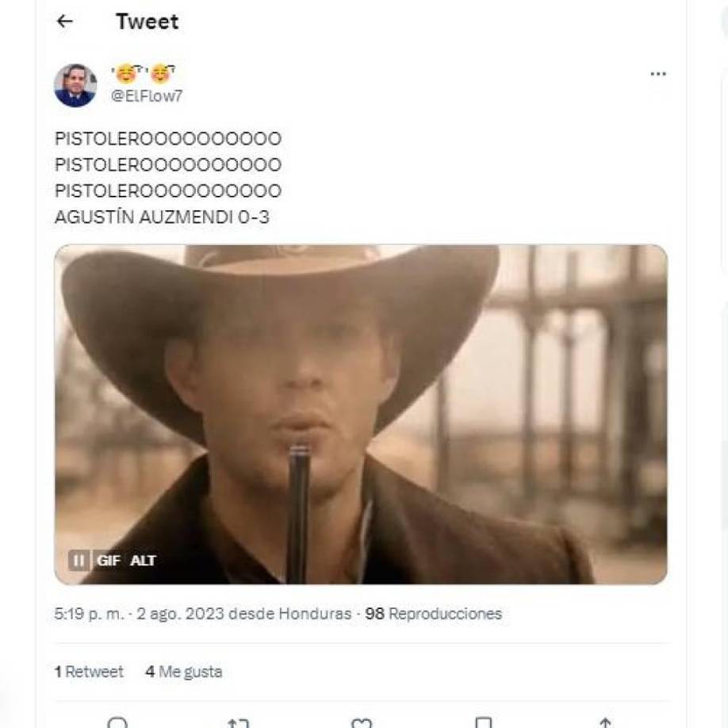
Task: Show the GIF's ALT description
Action: coord(144,561)
